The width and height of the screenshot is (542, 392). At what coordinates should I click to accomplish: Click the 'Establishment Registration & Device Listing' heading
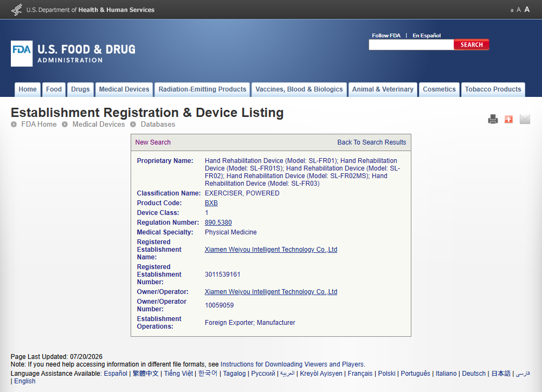point(147,113)
